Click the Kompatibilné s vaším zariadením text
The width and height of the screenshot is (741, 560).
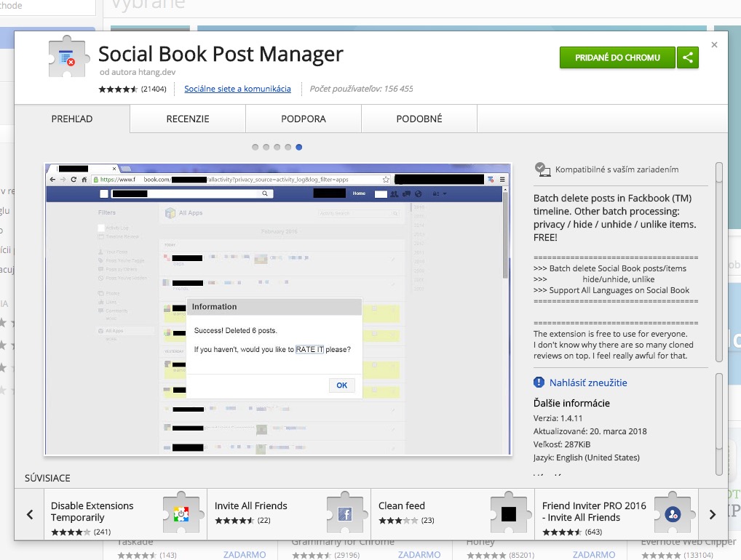[x=617, y=169]
